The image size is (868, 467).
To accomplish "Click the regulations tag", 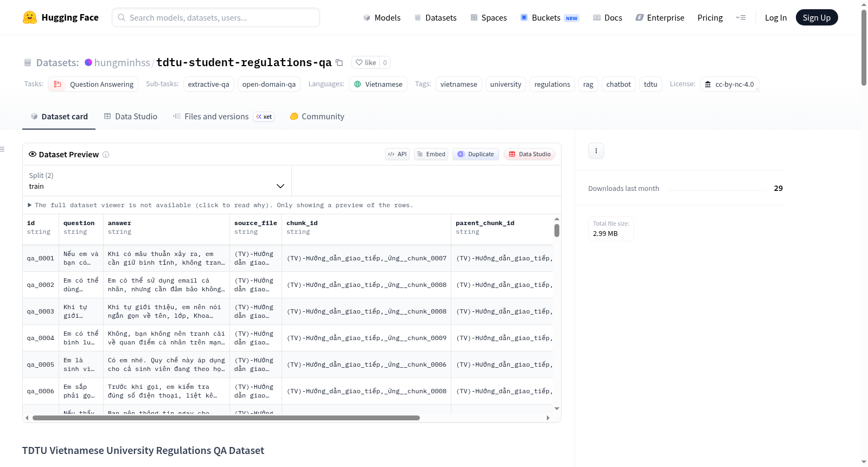I will click(x=552, y=84).
